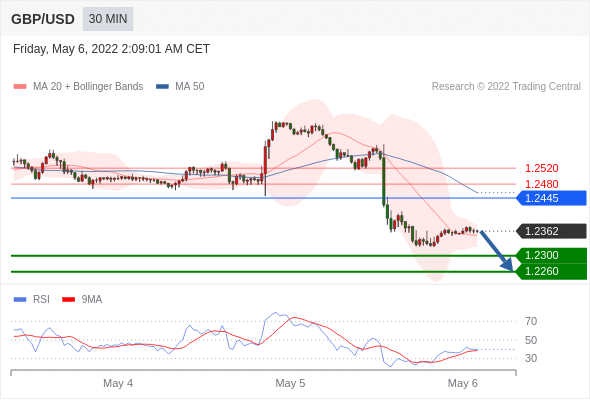Click the 30 MIN timeframe button
The width and height of the screenshot is (590, 400).
[108, 19]
